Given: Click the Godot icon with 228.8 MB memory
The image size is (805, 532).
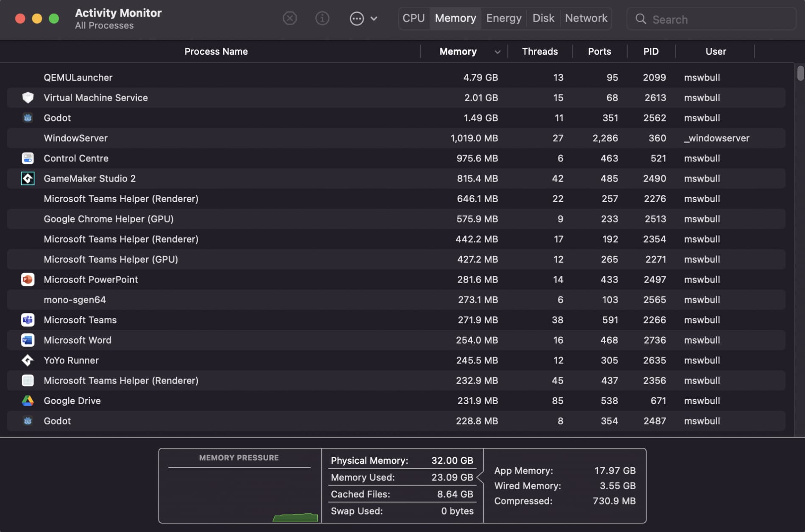Looking at the screenshot, I should coord(28,421).
